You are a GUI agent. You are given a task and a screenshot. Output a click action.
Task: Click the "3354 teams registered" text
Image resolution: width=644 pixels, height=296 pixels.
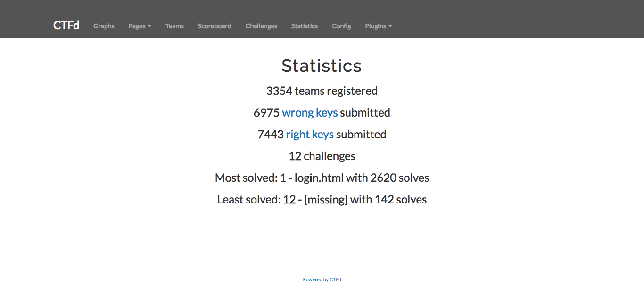pos(322,91)
